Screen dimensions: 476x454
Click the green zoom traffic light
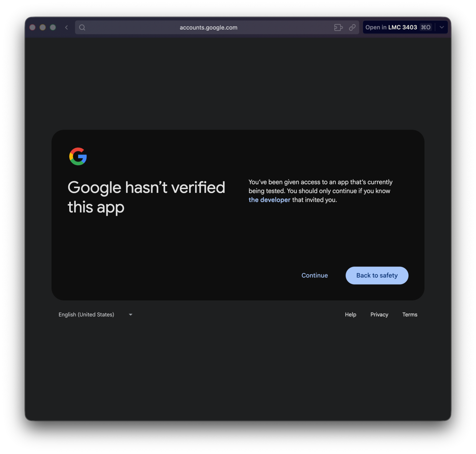tap(53, 27)
